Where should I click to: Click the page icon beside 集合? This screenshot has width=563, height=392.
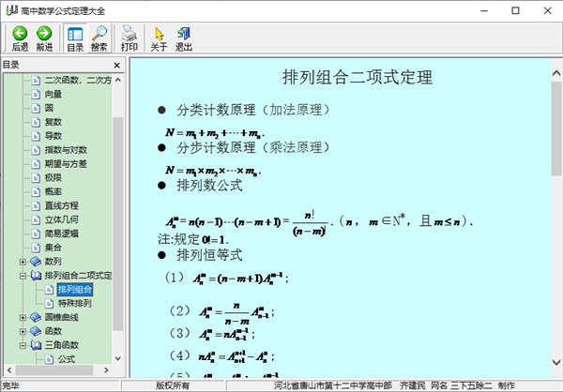pos(36,248)
